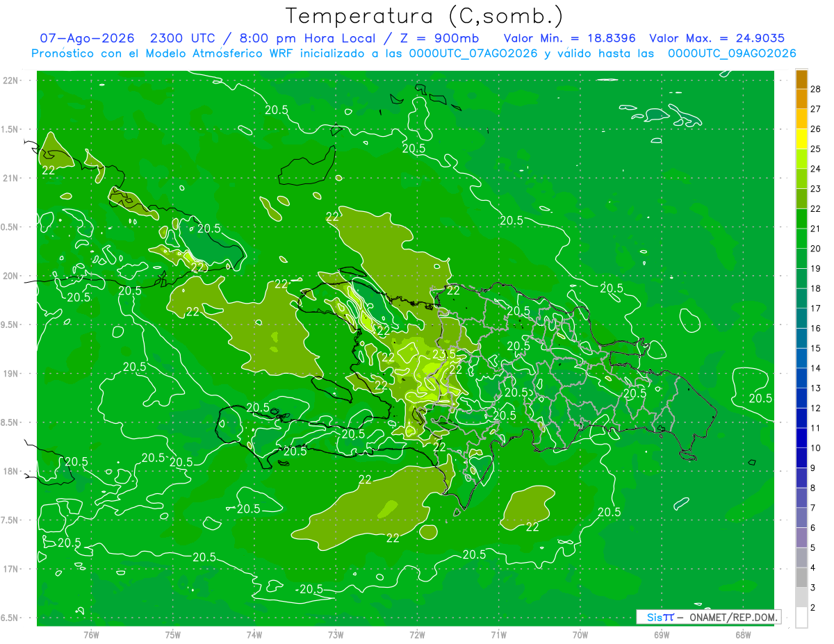Image resolution: width=834 pixels, height=644 pixels.
Task: Click the '9' label on color scale
Action: click(813, 468)
